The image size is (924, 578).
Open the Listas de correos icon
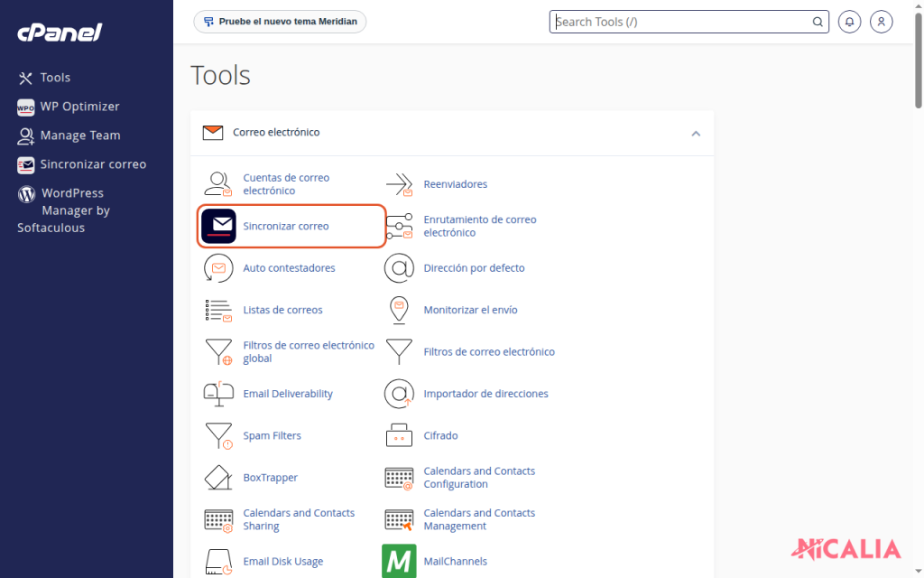(x=218, y=310)
